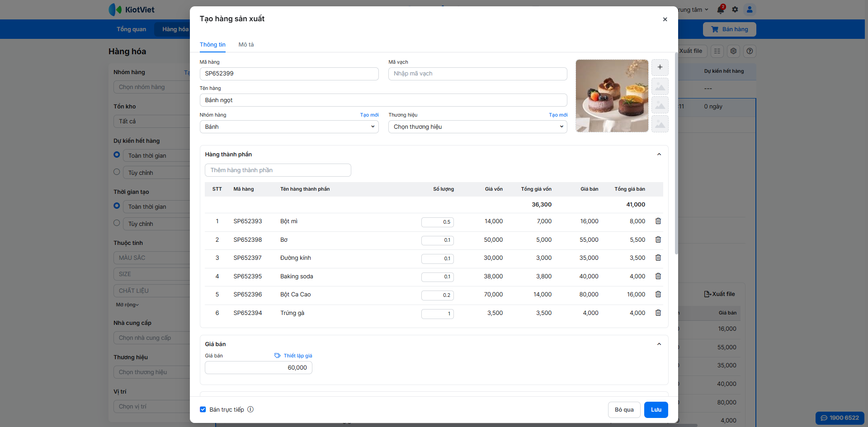
Task: Delete the Đường kính ingredient row
Action: click(658, 258)
